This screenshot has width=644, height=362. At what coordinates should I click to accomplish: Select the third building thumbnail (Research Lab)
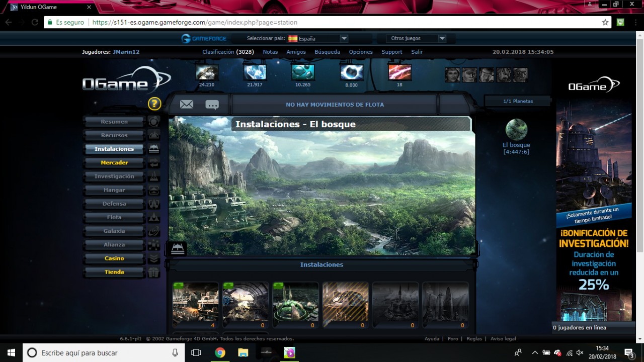[295, 305]
